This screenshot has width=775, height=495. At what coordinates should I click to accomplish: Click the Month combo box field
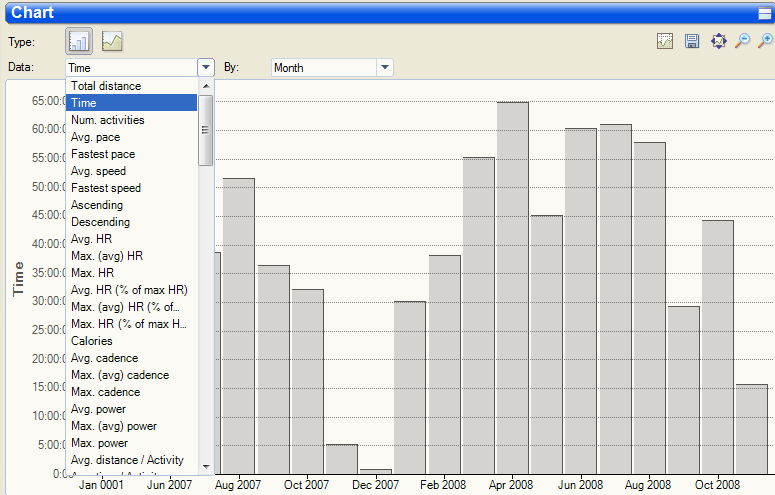(324, 67)
